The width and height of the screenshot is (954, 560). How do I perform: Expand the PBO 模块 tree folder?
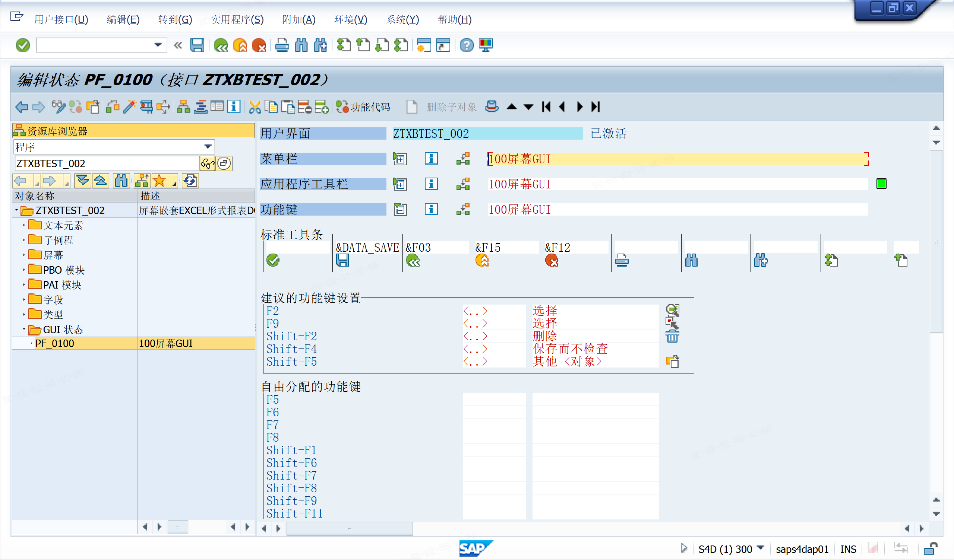24,270
